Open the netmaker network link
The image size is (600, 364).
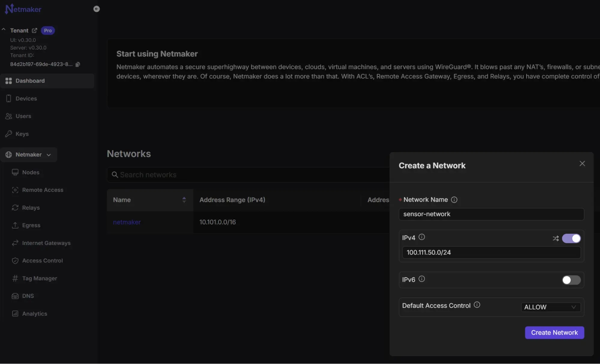[127, 222]
